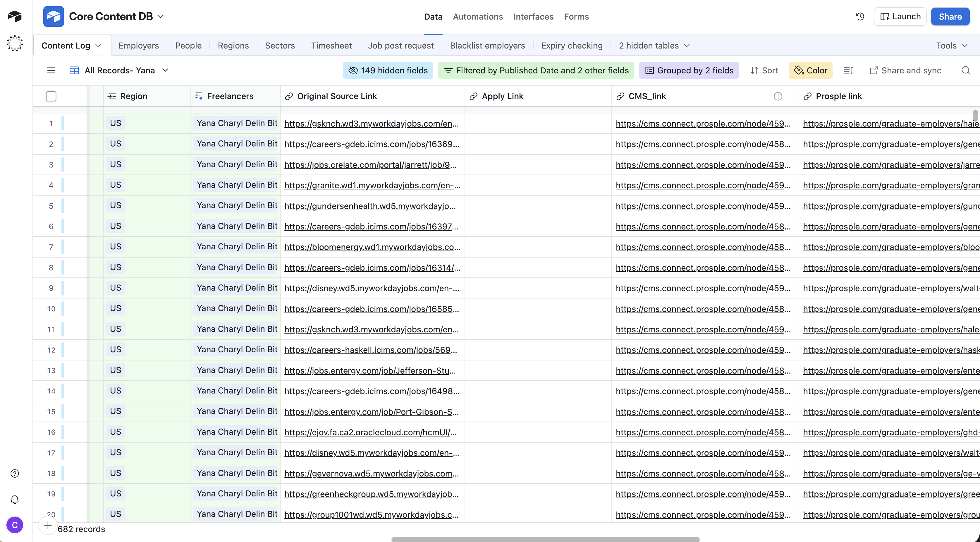This screenshot has height=542, width=980.
Task: Open the Tools dropdown
Action: coord(951,46)
